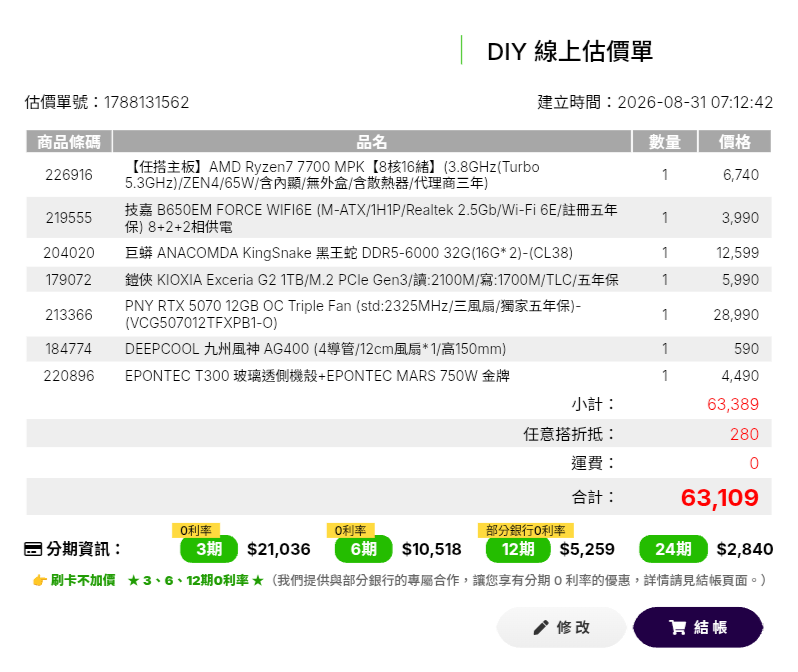
Task: Click the 技嘉 B650EM FORCE WIFI6E product name
Action: (x=371, y=218)
